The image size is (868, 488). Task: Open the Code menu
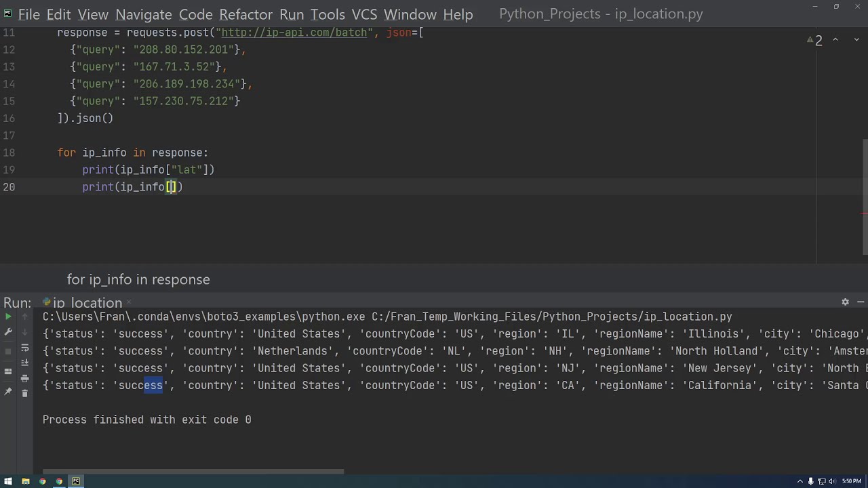(x=195, y=14)
